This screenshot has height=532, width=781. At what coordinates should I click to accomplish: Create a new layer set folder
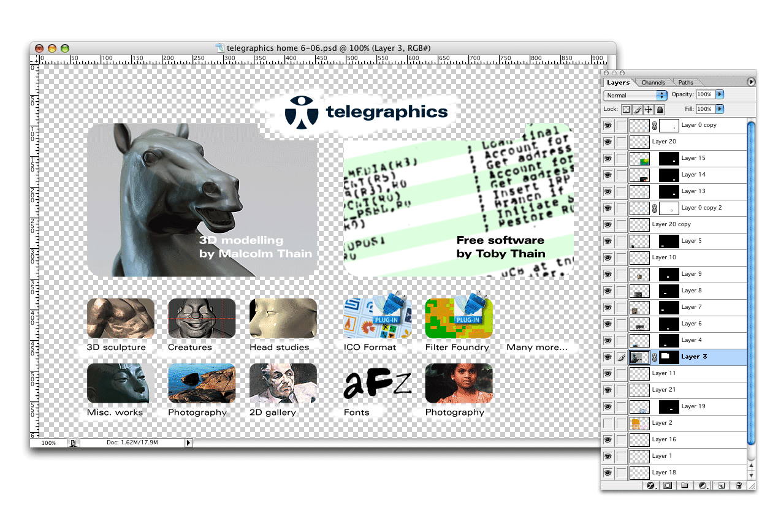click(685, 485)
